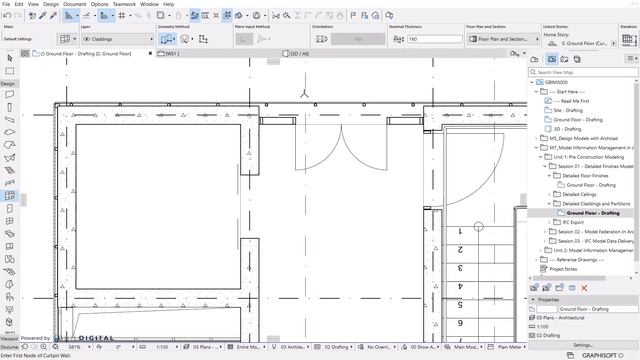Select the Morph tool in the toolbox
This screenshot has width=640, height=360.
click(9, 322)
